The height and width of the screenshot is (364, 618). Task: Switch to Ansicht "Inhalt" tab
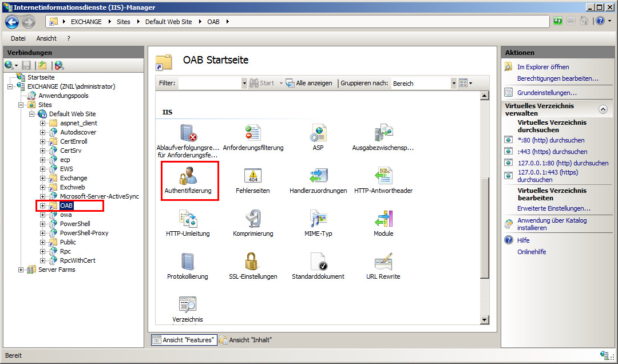245,340
